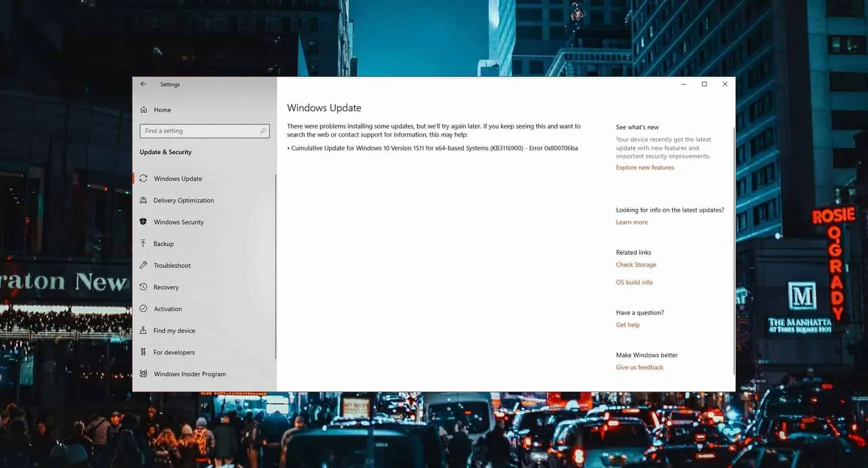Open the Windows Insider Program icon
The height and width of the screenshot is (468, 868).
click(x=143, y=373)
